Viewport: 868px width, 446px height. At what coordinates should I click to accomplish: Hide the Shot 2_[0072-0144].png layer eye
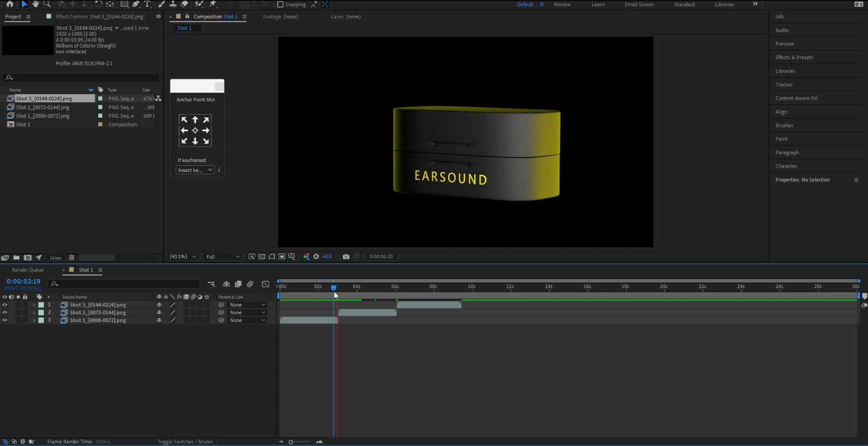click(5, 313)
